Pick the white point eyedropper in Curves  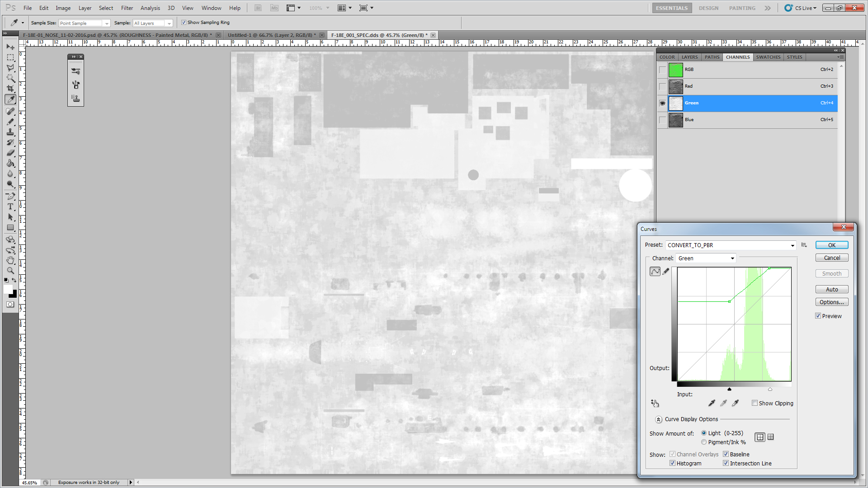736,403
